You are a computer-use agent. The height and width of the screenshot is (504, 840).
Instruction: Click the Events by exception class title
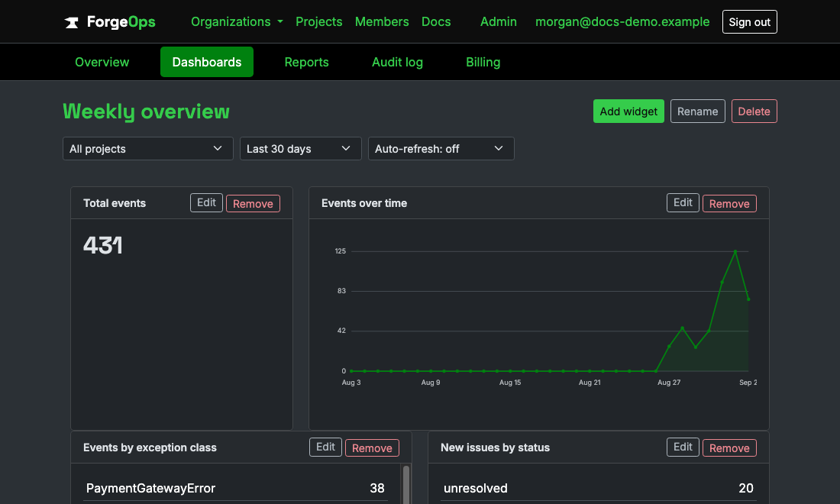150,447
